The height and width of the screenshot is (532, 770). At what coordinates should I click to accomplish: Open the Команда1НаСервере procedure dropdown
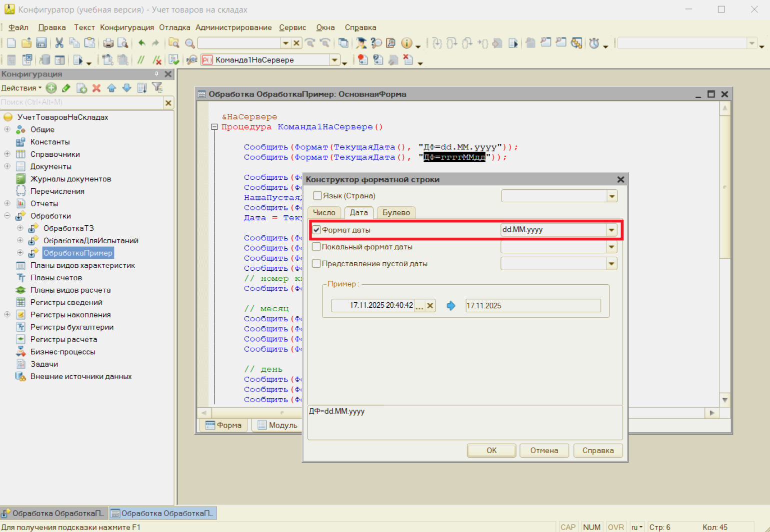pyautogui.click(x=334, y=60)
